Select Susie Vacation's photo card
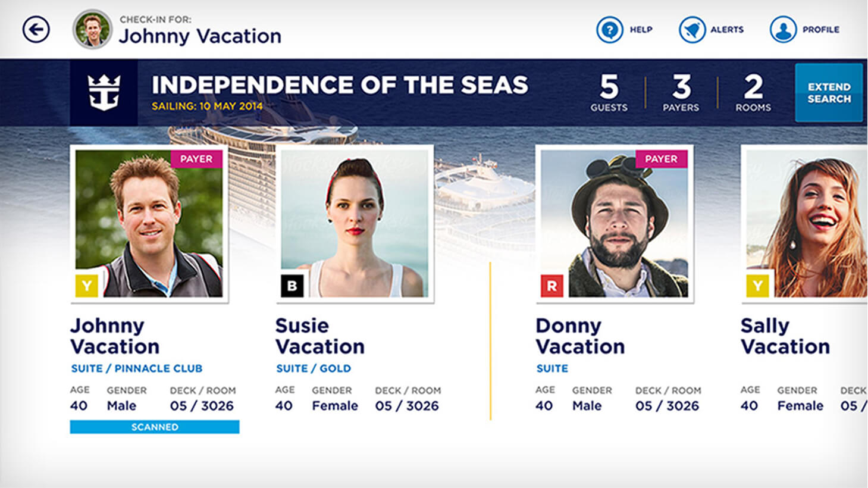868x488 pixels. click(x=355, y=223)
